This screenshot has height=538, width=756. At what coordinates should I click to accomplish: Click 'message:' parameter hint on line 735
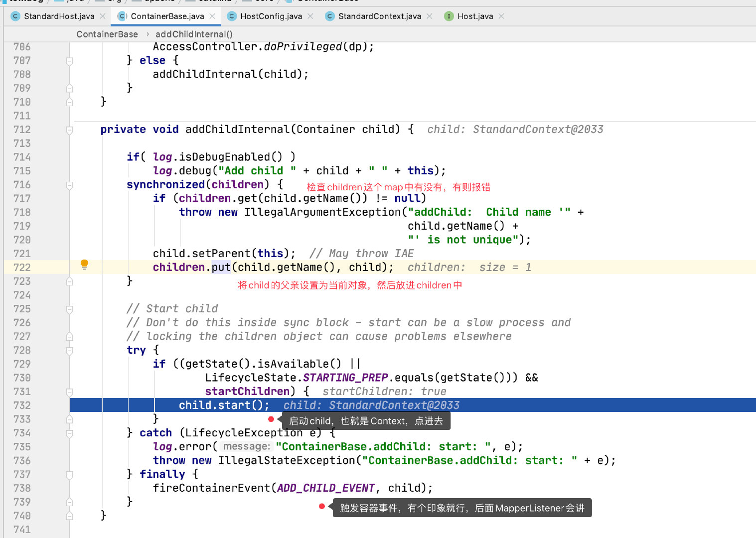pyautogui.click(x=246, y=447)
